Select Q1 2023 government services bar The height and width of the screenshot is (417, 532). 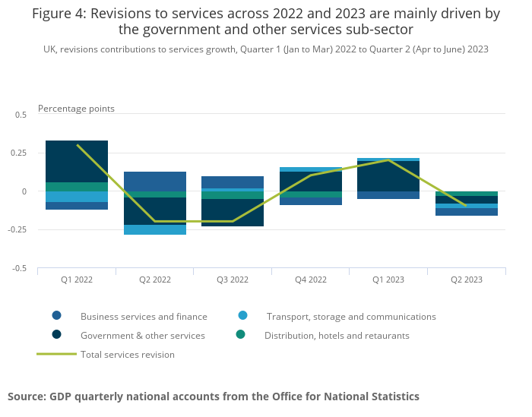click(x=388, y=176)
